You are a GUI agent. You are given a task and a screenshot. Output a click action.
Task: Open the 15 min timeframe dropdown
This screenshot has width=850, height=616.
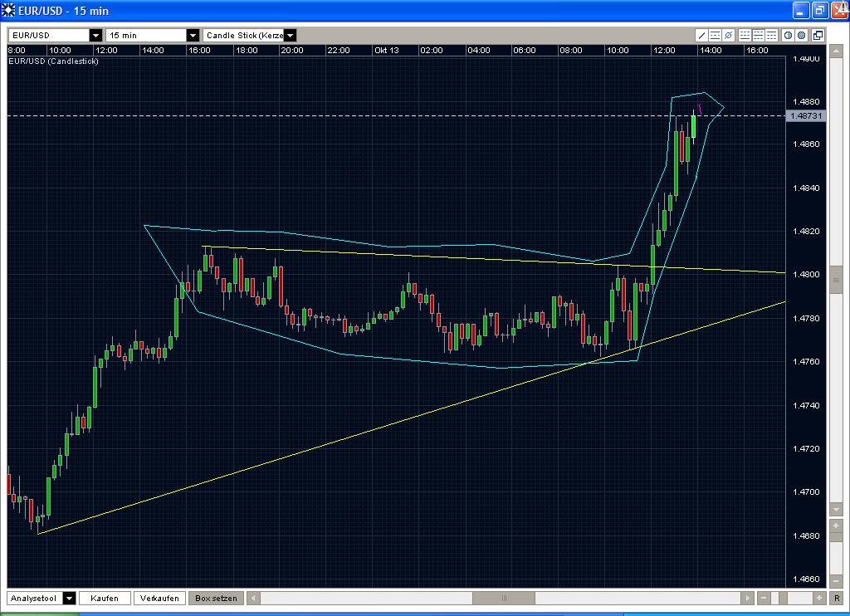193,35
